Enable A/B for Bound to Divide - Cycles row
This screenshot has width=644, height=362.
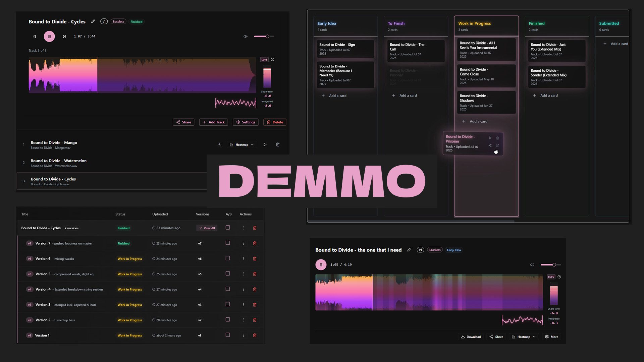tap(228, 228)
